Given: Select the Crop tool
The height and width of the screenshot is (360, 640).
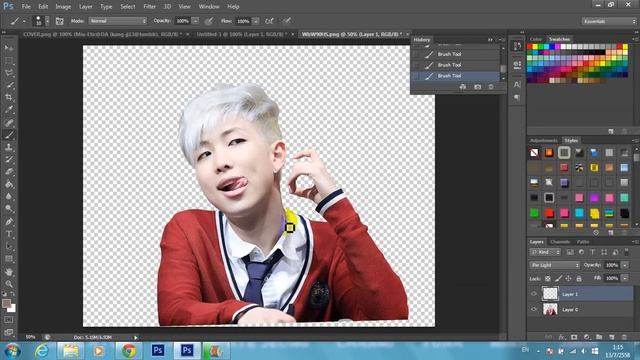Looking at the screenshot, I should coord(9,97).
